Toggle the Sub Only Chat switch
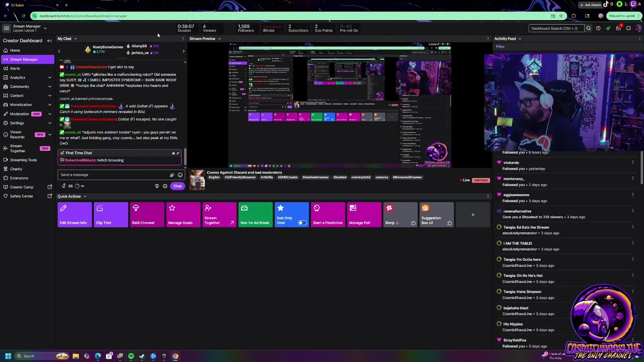 click(302, 223)
